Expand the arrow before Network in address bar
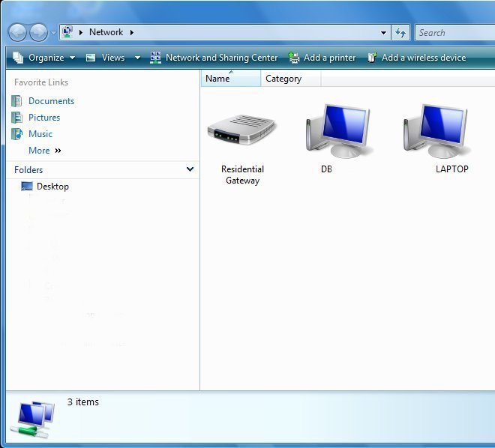The height and width of the screenshot is (448, 495). [81, 32]
